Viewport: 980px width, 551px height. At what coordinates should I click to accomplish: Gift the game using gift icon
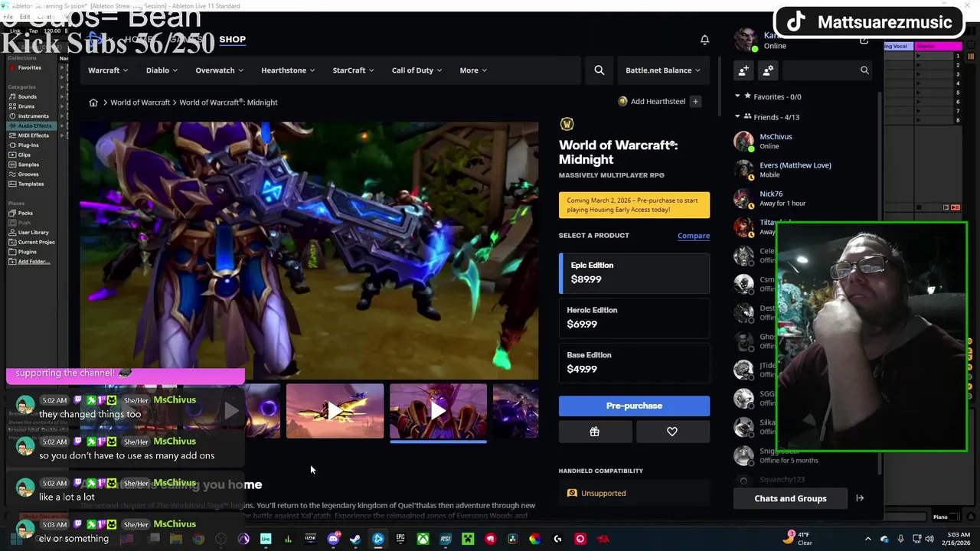click(x=595, y=432)
